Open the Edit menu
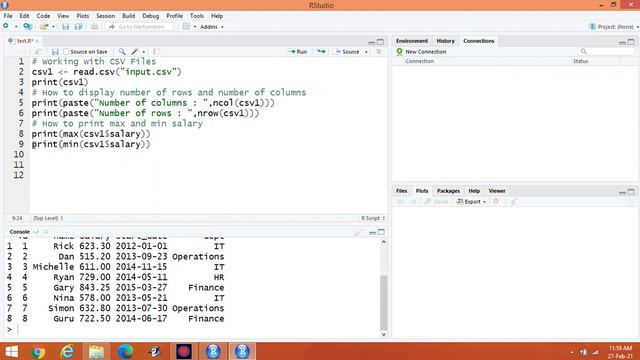This screenshot has height=360, width=640. pos(24,16)
